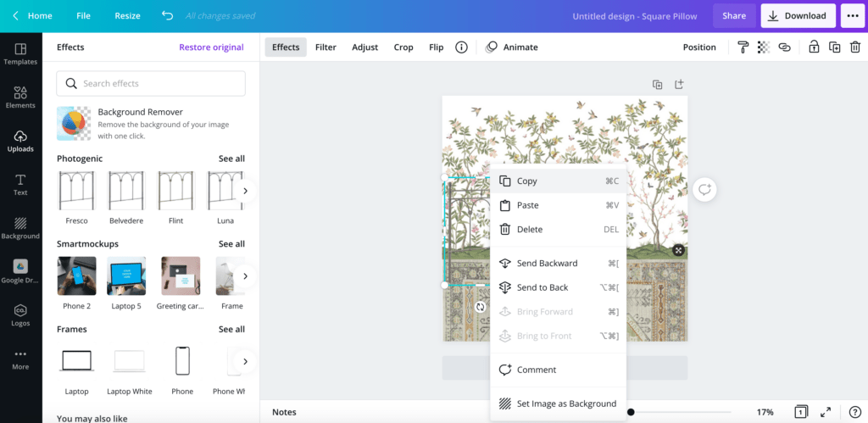Click the toolbar duplicate icon
This screenshot has width=868, height=423.
pos(834,47)
